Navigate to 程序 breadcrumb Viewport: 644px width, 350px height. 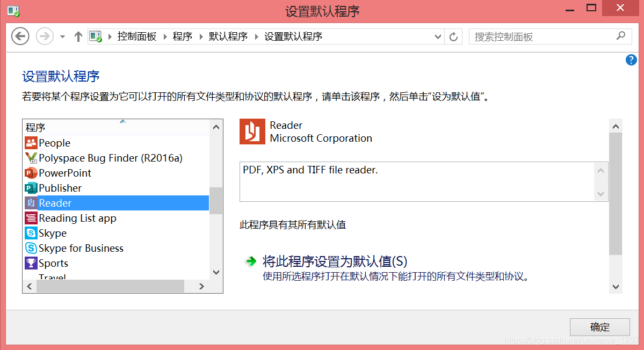tap(183, 37)
